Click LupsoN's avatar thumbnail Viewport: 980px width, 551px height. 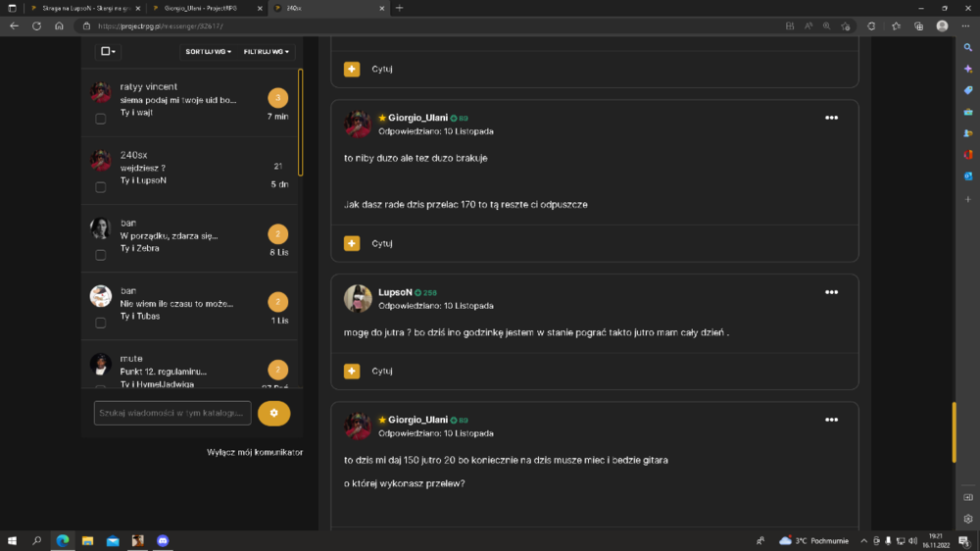(358, 298)
